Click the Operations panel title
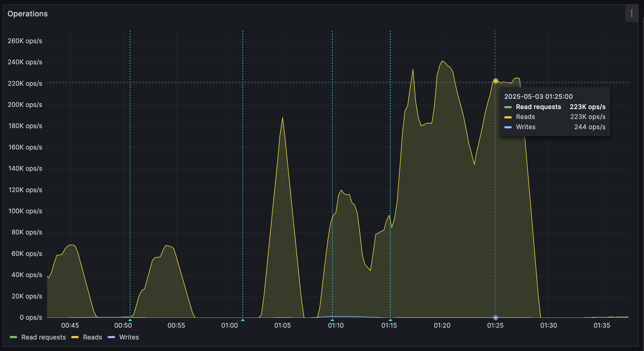Image resolution: width=644 pixels, height=351 pixels. 28,14
